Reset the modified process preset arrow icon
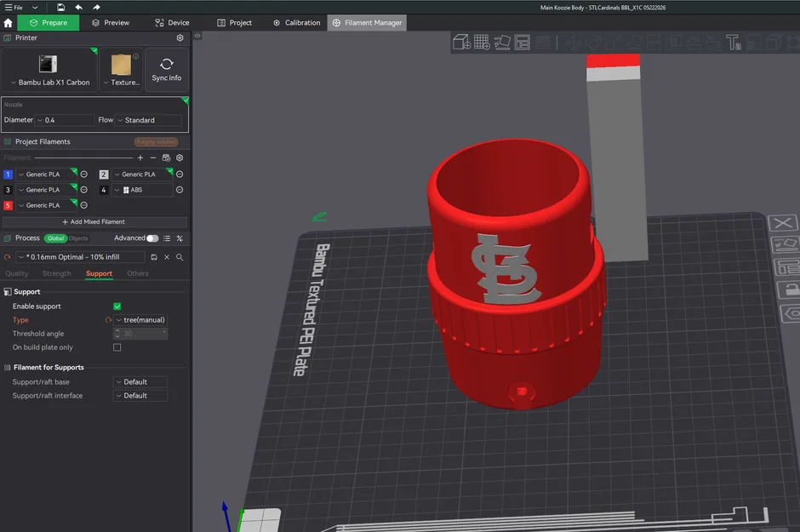This screenshot has height=532, width=800. pyautogui.click(x=7, y=257)
